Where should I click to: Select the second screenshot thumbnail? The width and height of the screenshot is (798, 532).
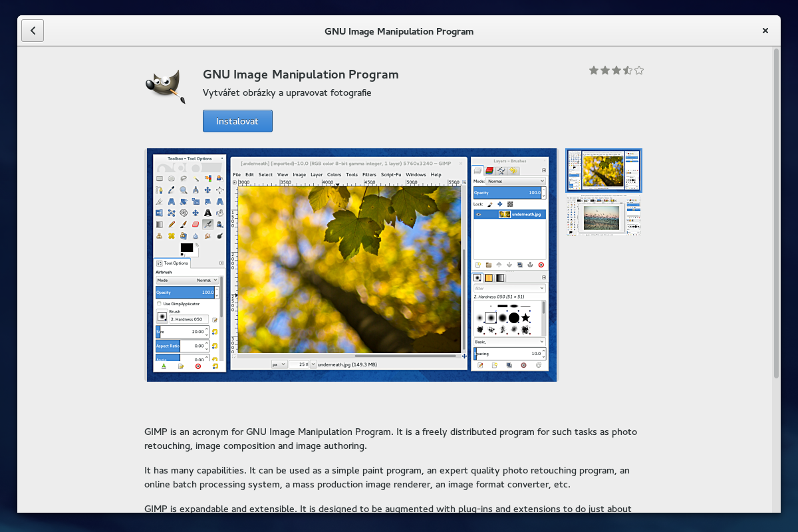click(602, 216)
